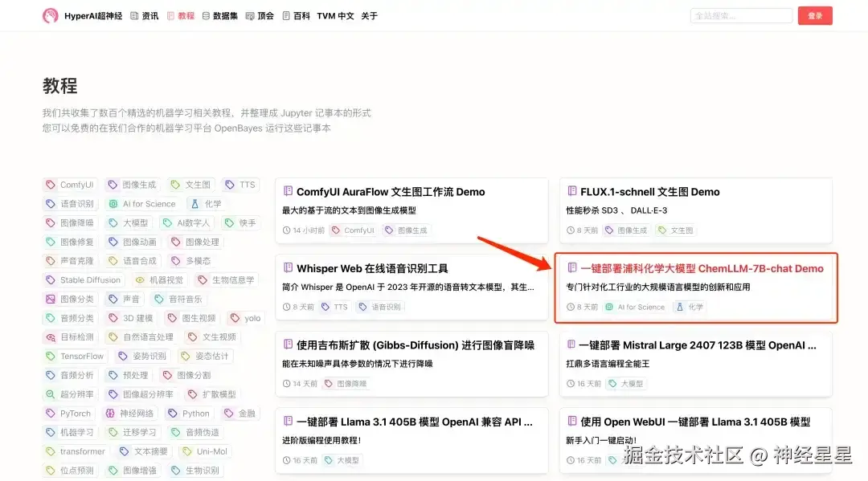Open the 教程 nav menu item
The height and width of the screenshot is (481, 868).
tap(181, 16)
